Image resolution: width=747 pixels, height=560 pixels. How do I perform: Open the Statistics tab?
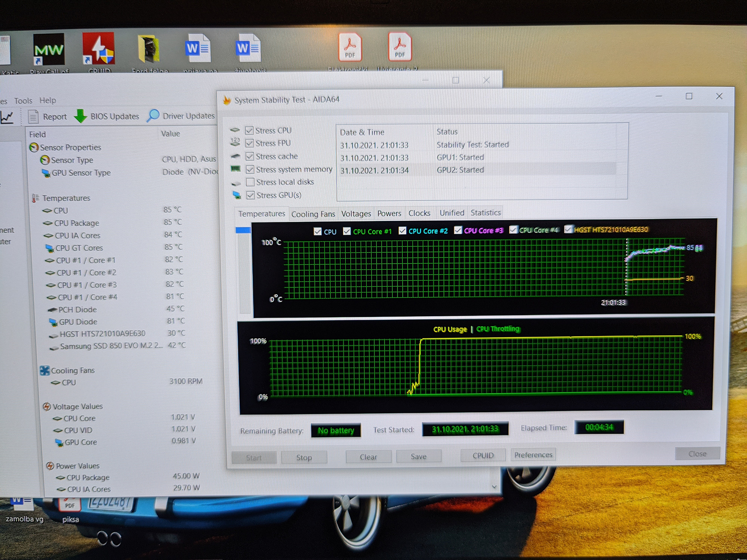pos(485,213)
